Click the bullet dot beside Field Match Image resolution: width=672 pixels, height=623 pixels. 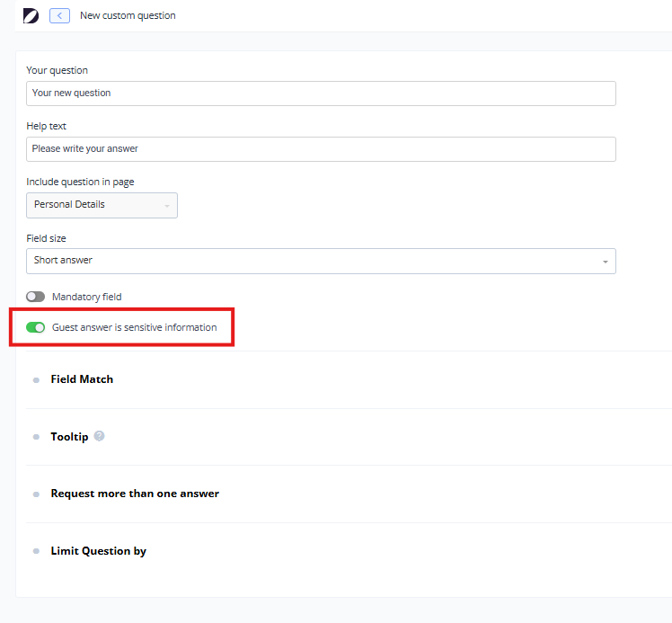tap(36, 380)
